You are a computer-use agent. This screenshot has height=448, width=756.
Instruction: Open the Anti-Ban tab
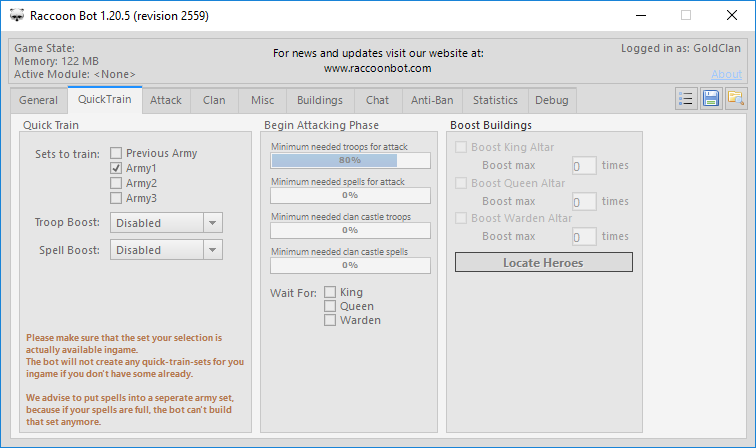coord(432,100)
